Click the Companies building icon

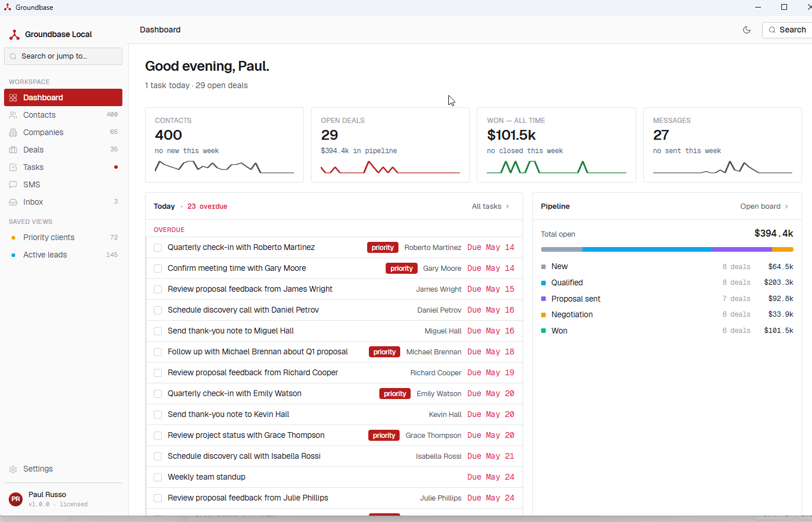pos(13,132)
